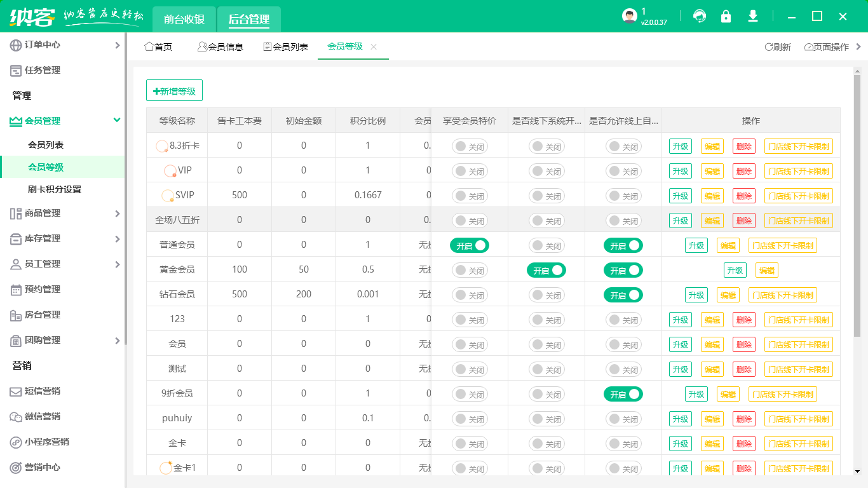
Task: Switch to the 会员列表 tab
Action: (286, 47)
